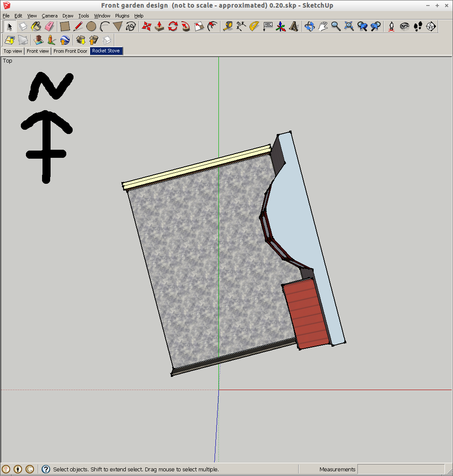Open the Camera menu
This screenshot has width=453, height=476.
coord(49,16)
